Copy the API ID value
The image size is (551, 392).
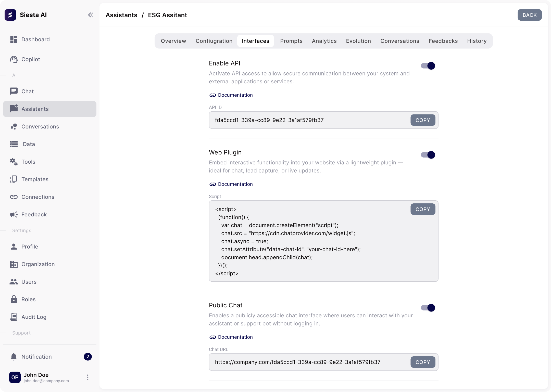[x=423, y=120]
